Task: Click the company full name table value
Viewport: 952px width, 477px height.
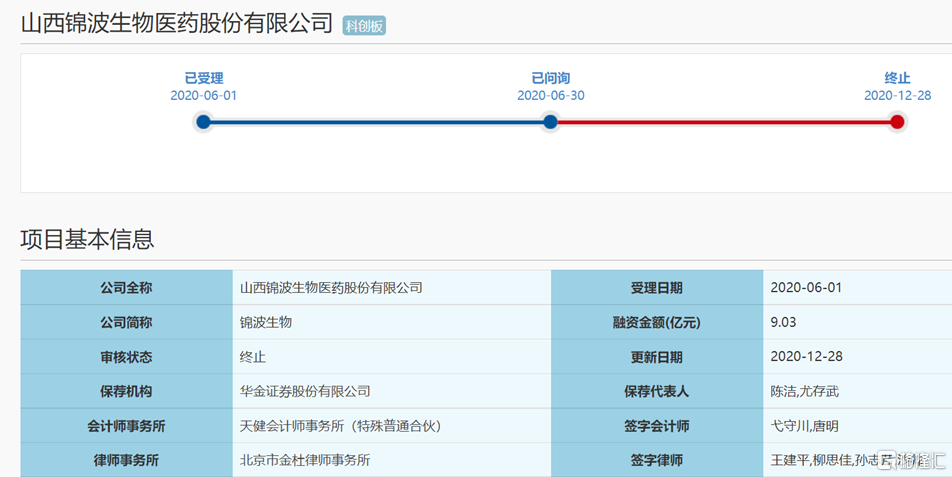Action: coord(331,288)
